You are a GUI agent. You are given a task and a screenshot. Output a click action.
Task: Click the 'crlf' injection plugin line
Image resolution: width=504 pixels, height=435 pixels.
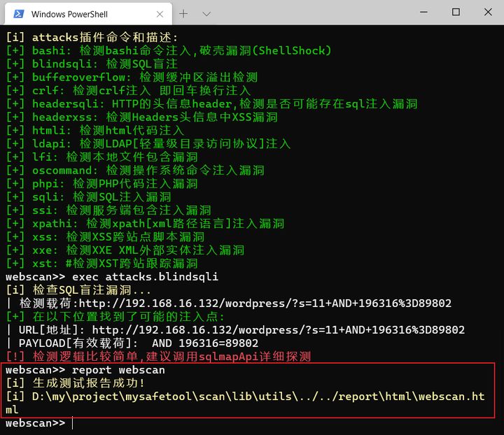click(128, 90)
